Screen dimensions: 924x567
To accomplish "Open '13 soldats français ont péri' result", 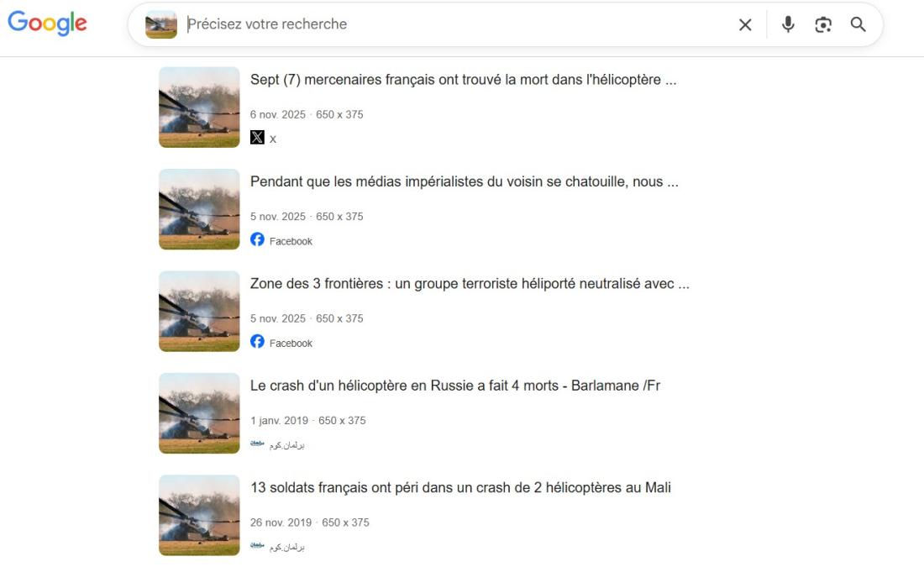I will [460, 487].
